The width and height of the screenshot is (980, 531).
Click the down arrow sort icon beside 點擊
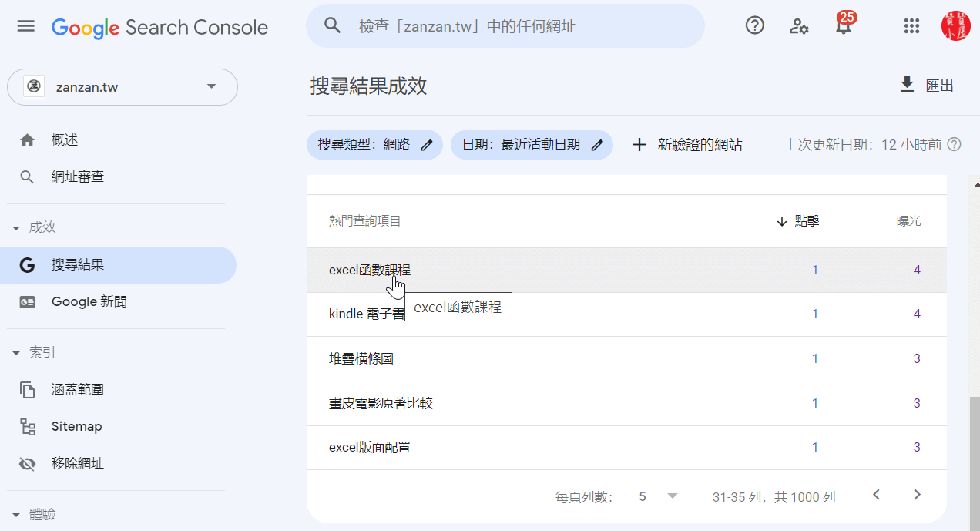(782, 221)
